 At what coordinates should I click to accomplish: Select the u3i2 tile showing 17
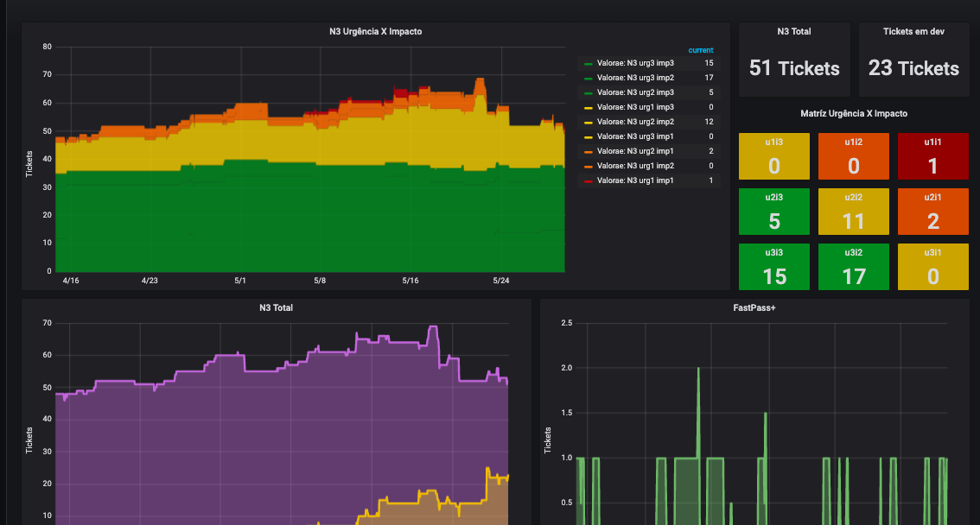854,267
